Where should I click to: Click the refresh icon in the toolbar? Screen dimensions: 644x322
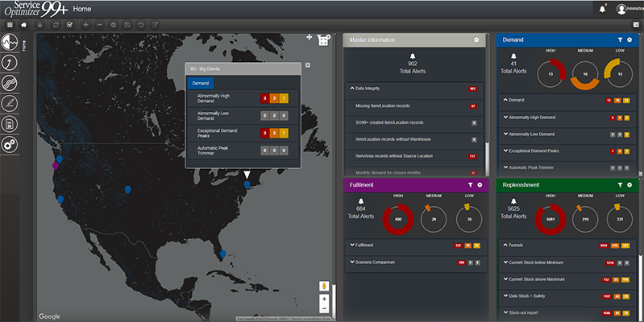coord(55,25)
